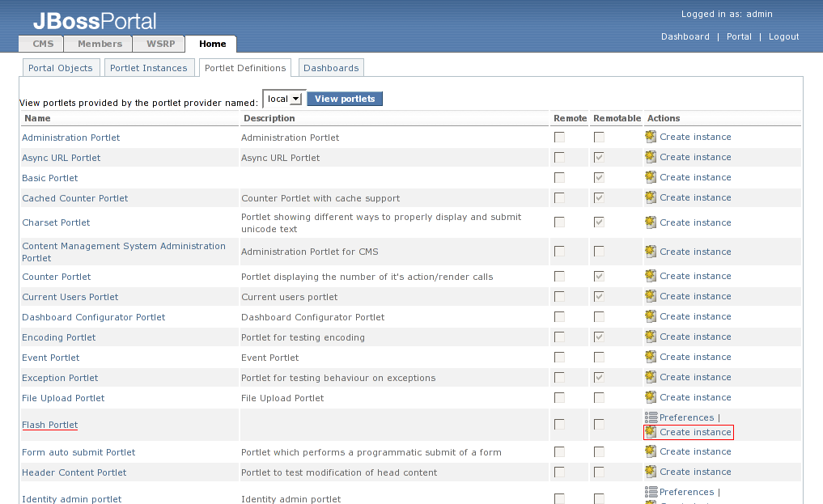The width and height of the screenshot is (823, 504).
Task: Click the create instance icon for File Upload Portlet
Action: (x=651, y=397)
